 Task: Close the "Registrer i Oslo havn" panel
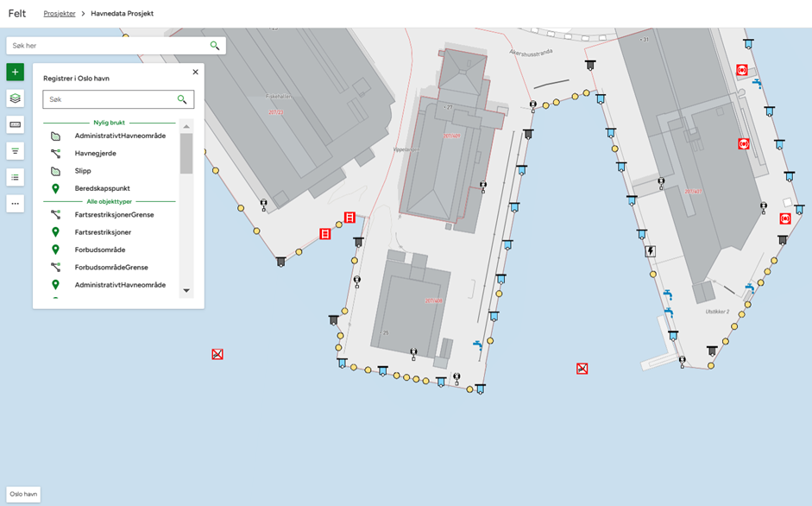195,73
